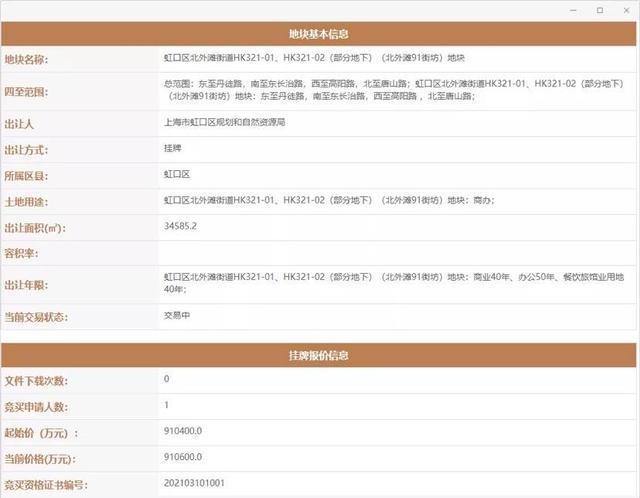Click the empty 容积率 field
The width and height of the screenshot is (640, 498).
tap(397, 253)
